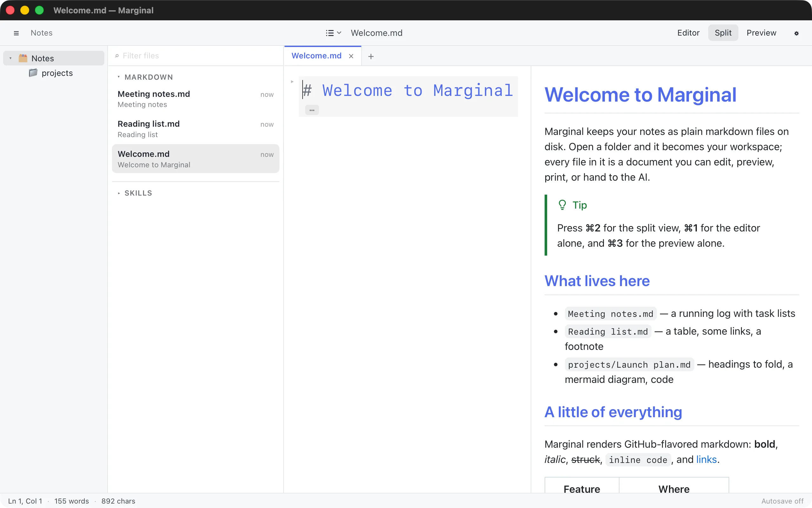This screenshot has height=508, width=812.
Task: Place cursor in the '# Welcome to Marginal' editor line
Action: [x=408, y=90]
